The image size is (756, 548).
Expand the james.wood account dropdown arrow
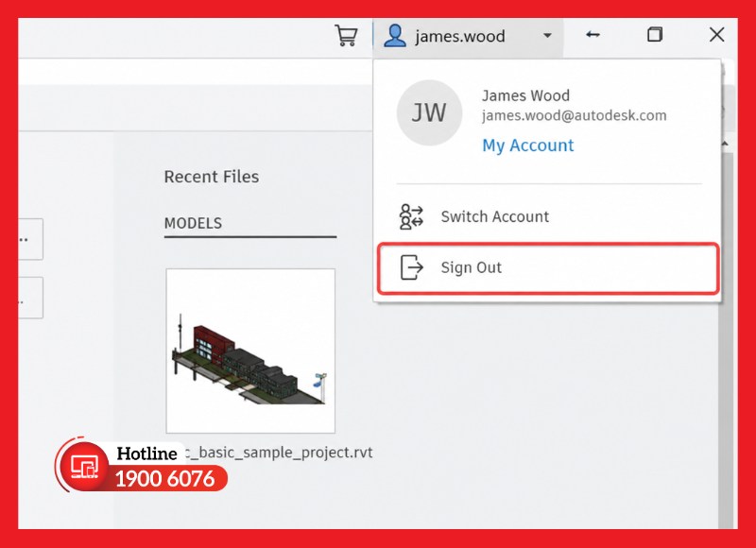(x=547, y=35)
